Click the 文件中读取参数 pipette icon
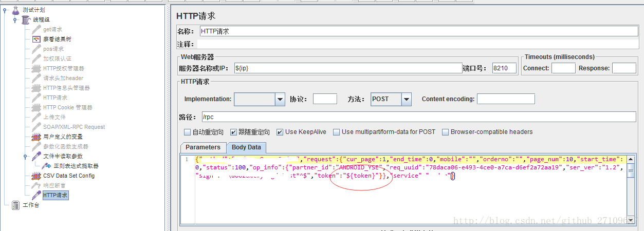 click(x=36, y=156)
